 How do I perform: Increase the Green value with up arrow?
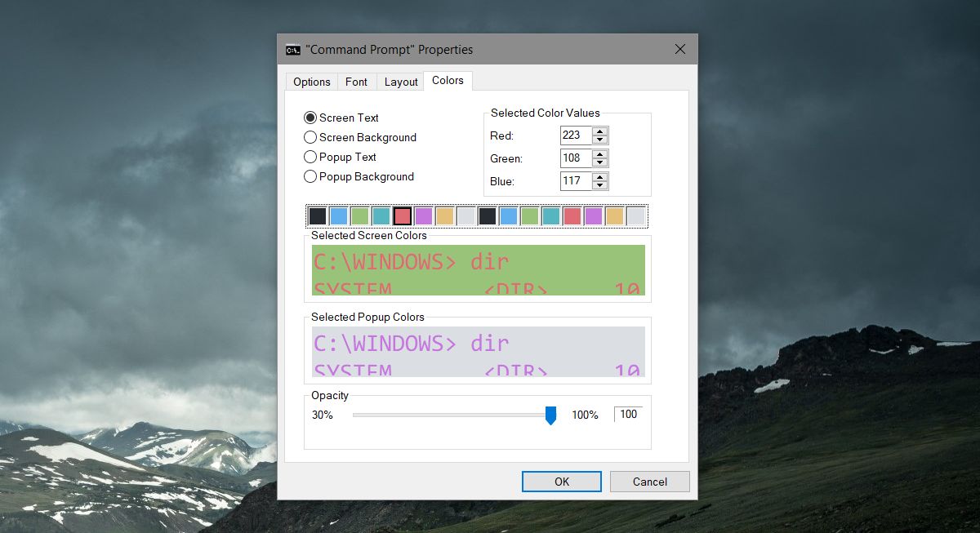(x=600, y=154)
